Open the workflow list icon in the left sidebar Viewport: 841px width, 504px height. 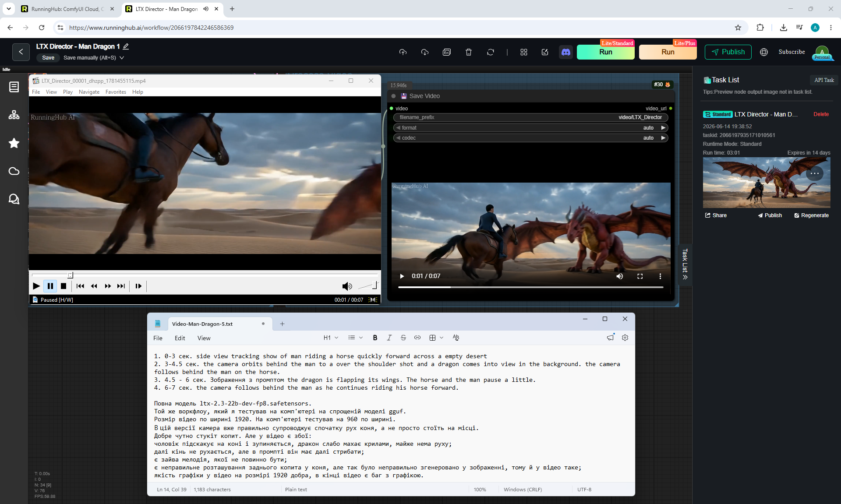(14, 87)
